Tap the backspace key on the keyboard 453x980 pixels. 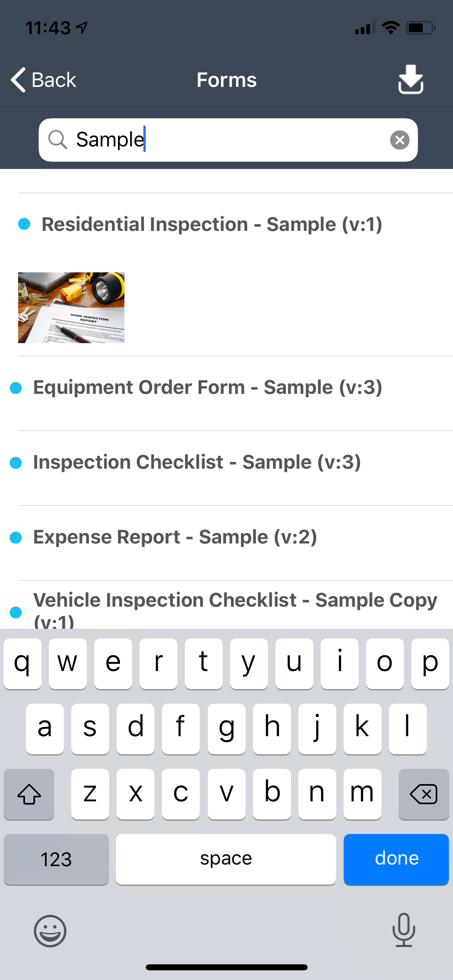pyautogui.click(x=424, y=794)
